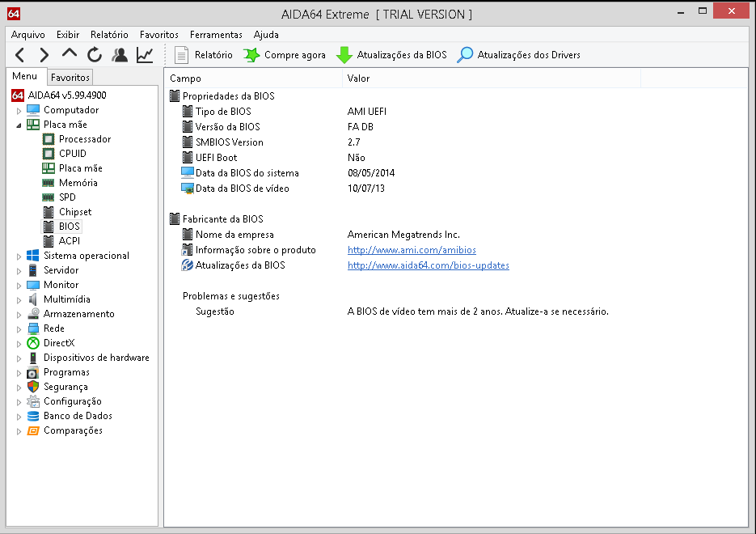Click the Computador monitor icon
The width and height of the screenshot is (756, 534).
click(x=33, y=110)
